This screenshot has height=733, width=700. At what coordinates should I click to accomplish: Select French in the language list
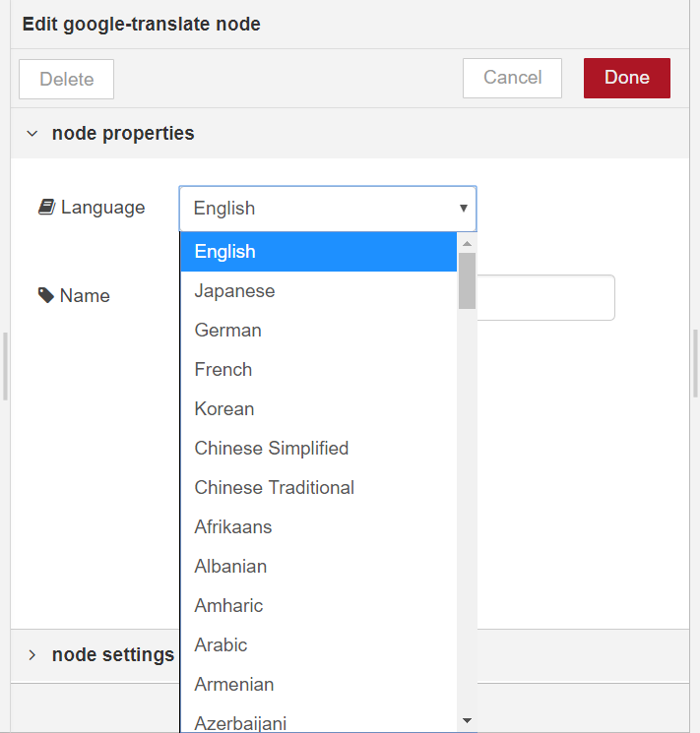(x=319, y=369)
